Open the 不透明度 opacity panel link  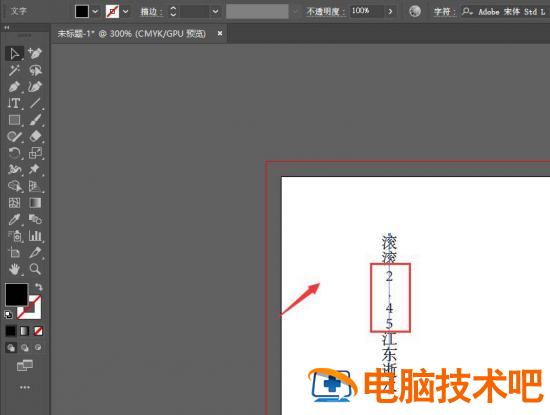(x=326, y=12)
